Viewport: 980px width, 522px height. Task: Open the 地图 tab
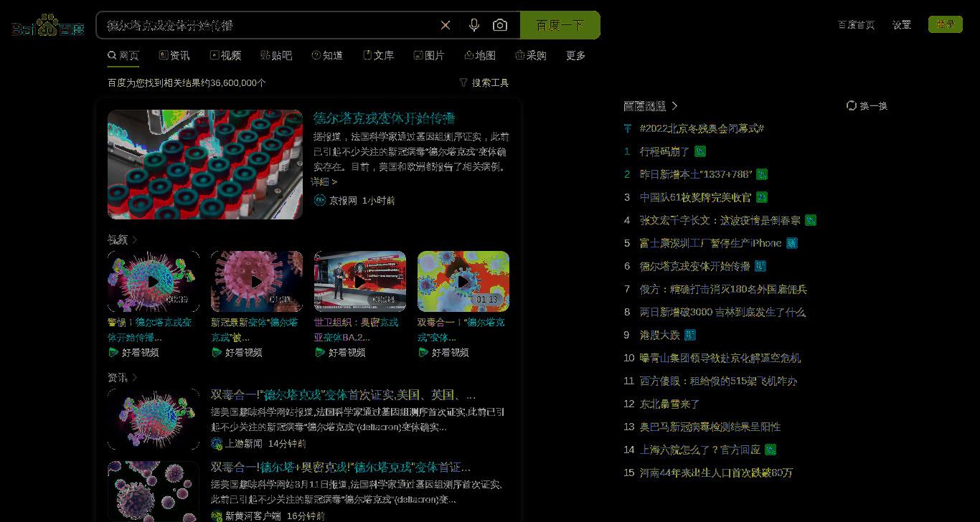[480, 55]
